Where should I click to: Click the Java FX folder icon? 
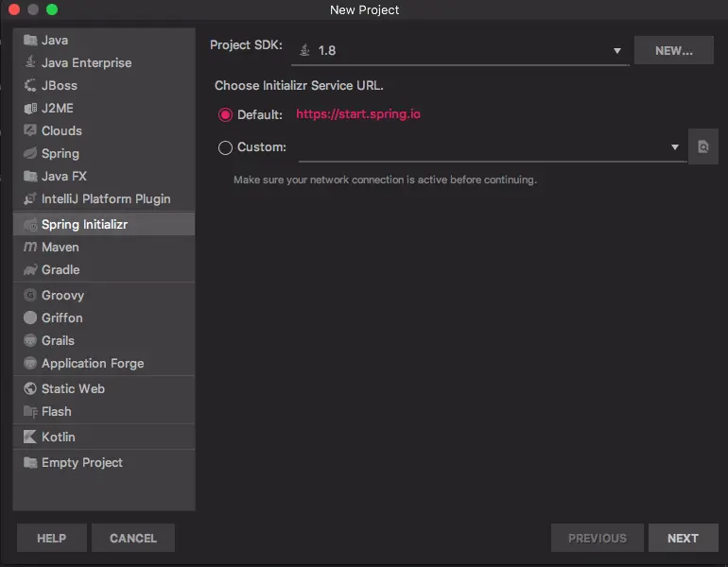point(30,177)
